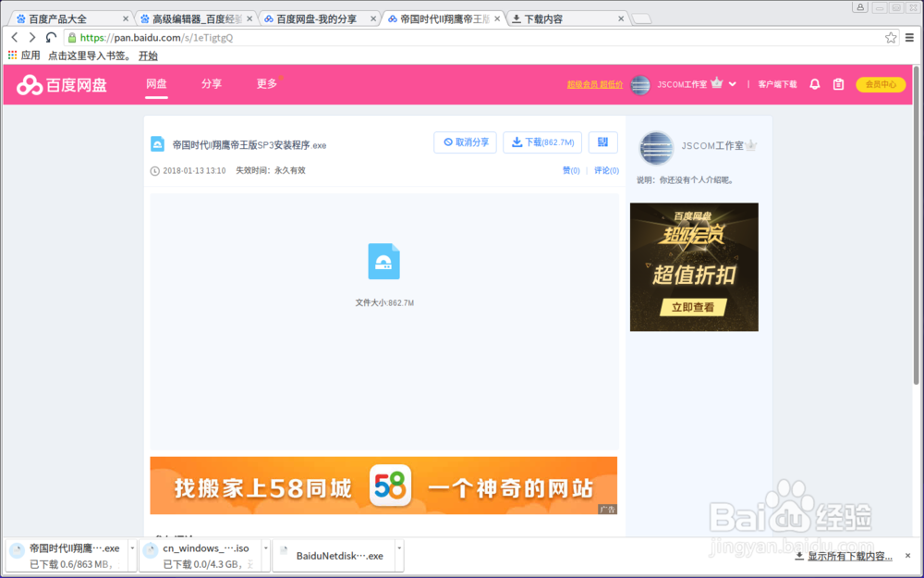Click BaiduNetdisk exe download item
This screenshot has width=924, height=578.
tap(334, 556)
